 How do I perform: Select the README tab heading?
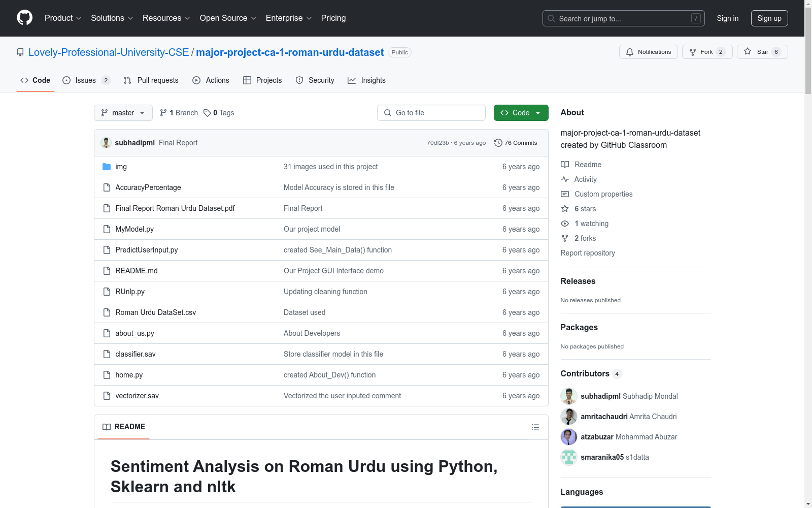coord(124,427)
